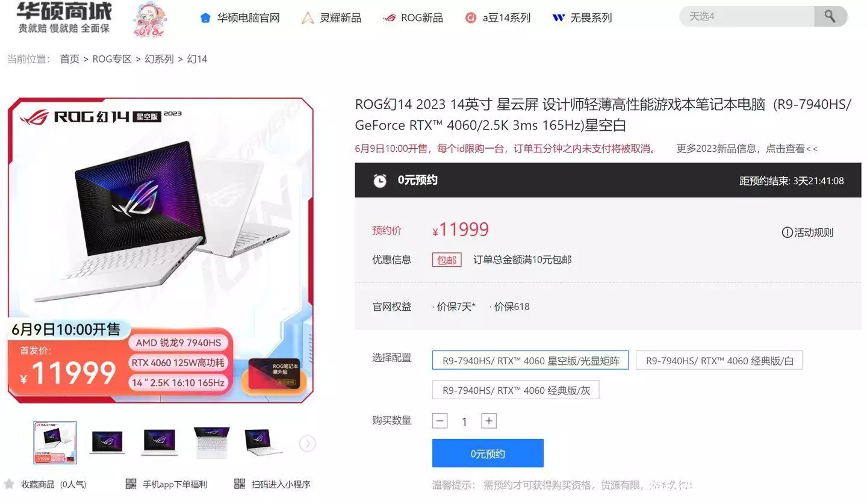Image resolution: width=867 pixels, height=504 pixels.
Task: Select R9-7940HS 经典版/白 configuration
Action: click(719, 360)
